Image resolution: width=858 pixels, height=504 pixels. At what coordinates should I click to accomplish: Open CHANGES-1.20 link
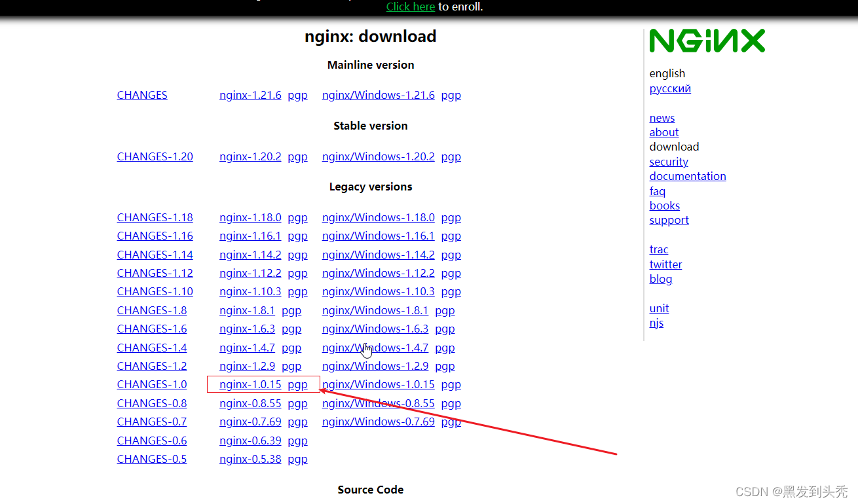(155, 156)
